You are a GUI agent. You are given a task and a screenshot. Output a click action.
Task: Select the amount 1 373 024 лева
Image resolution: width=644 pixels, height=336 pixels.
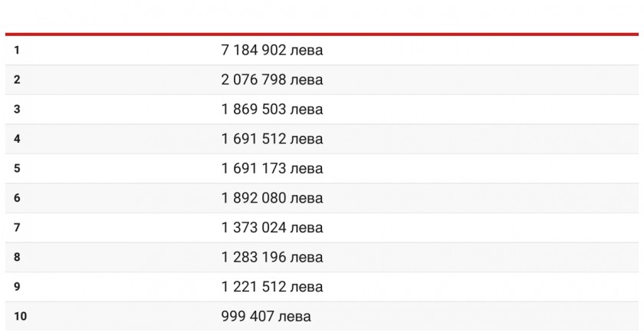[x=272, y=228]
